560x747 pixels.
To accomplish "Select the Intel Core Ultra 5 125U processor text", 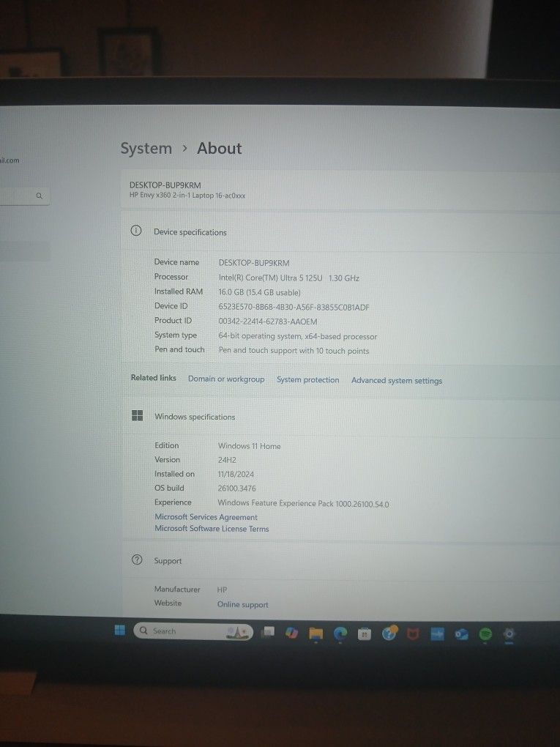I will [x=289, y=278].
